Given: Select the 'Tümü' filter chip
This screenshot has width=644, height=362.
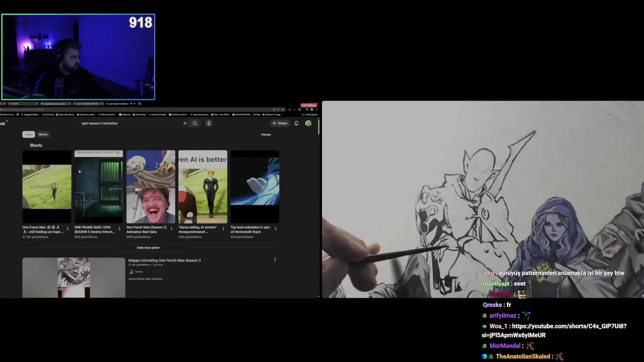Looking at the screenshot, I should coord(29,134).
